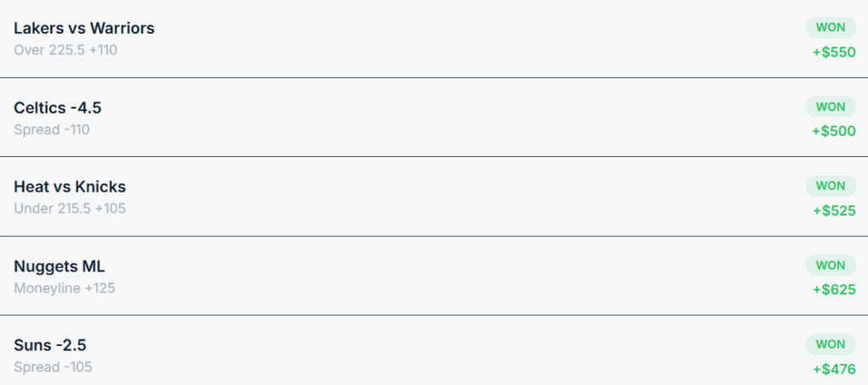Click the Moneyline +125 line
The width and height of the screenshot is (868, 385).
pyautogui.click(x=64, y=288)
